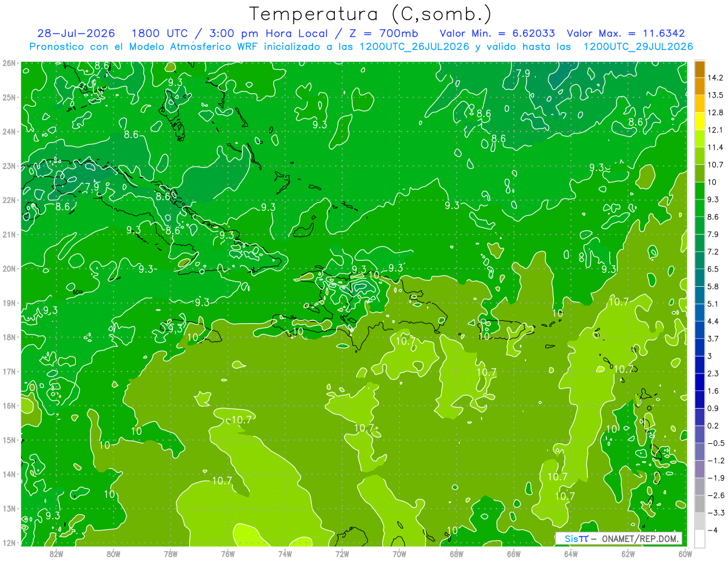Click the 72W longitude axis label
Viewport: 728px width, 562px height.
click(342, 554)
